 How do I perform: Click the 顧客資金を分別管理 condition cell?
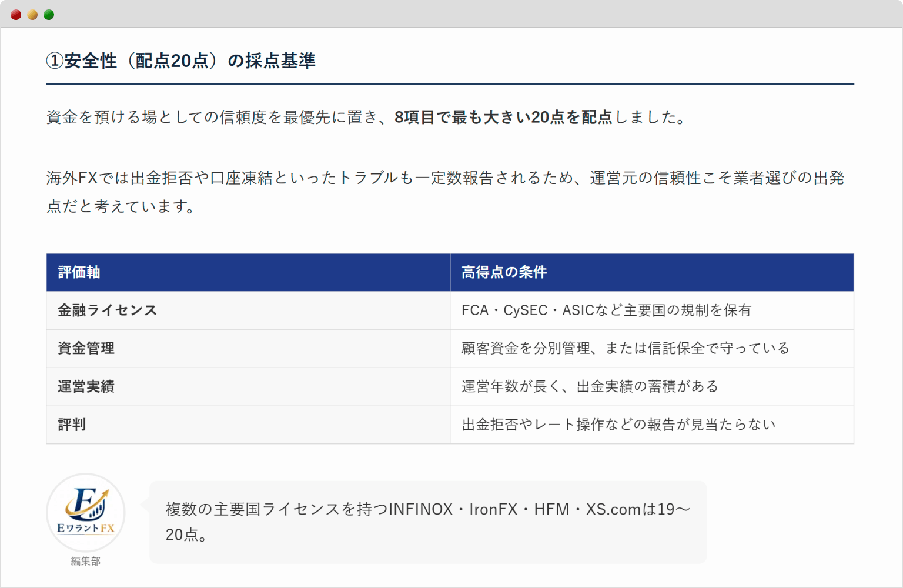point(652,348)
